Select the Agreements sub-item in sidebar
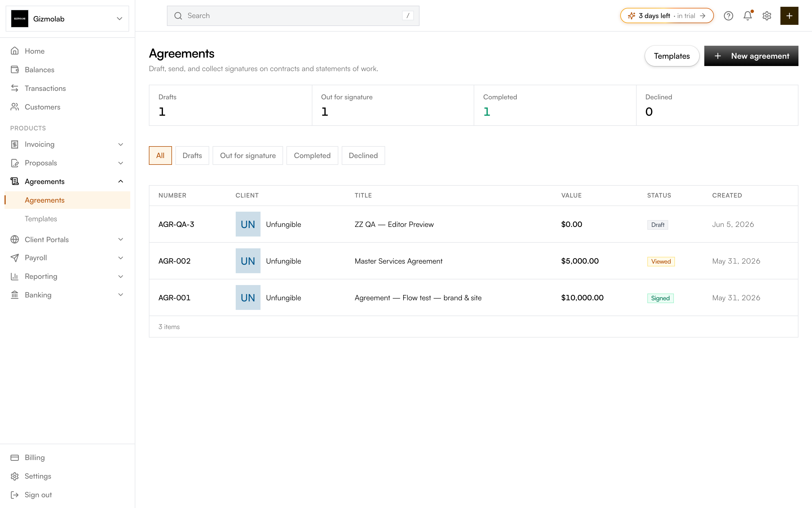The image size is (812, 508). [67, 200]
